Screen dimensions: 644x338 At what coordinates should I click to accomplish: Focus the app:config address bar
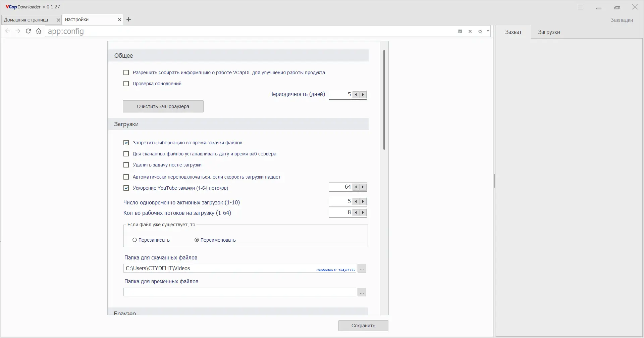(251, 31)
